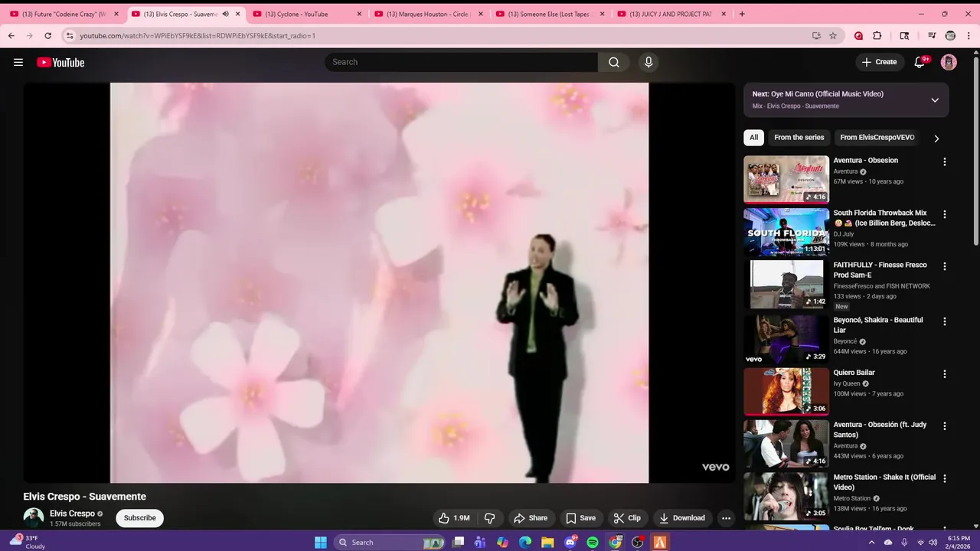This screenshot has width=980, height=551.
Task: Go to the YouTube home logo
Action: [60, 62]
